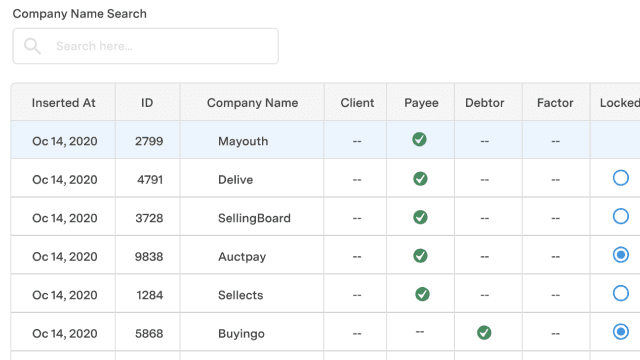Click the Debtor checkmark for Buyingo
The image size is (640, 360).
pos(484,332)
